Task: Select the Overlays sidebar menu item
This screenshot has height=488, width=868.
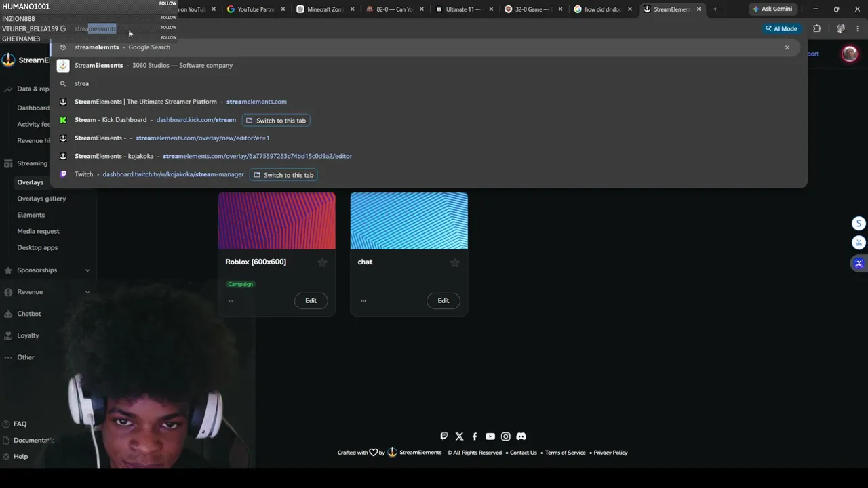Action: pyautogui.click(x=31, y=182)
